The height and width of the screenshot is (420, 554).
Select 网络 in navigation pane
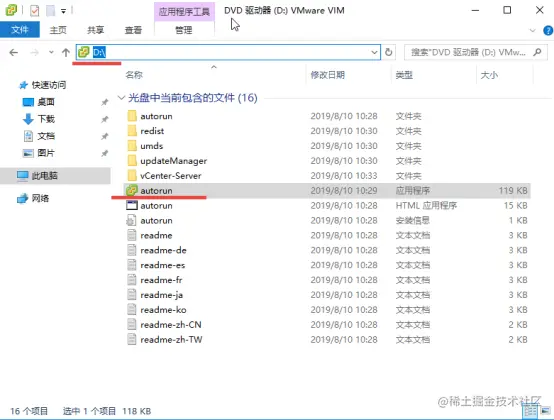point(40,198)
